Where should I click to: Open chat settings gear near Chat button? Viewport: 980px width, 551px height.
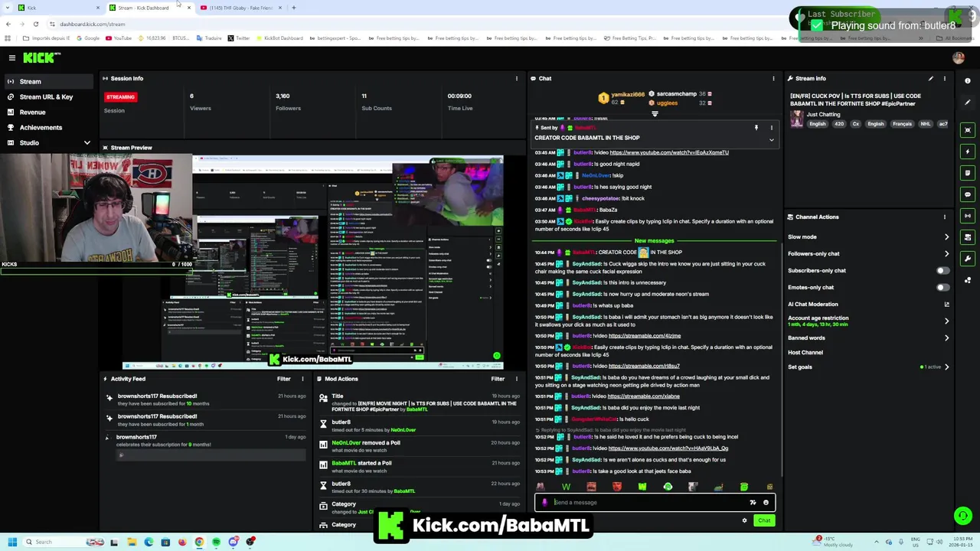coord(744,520)
